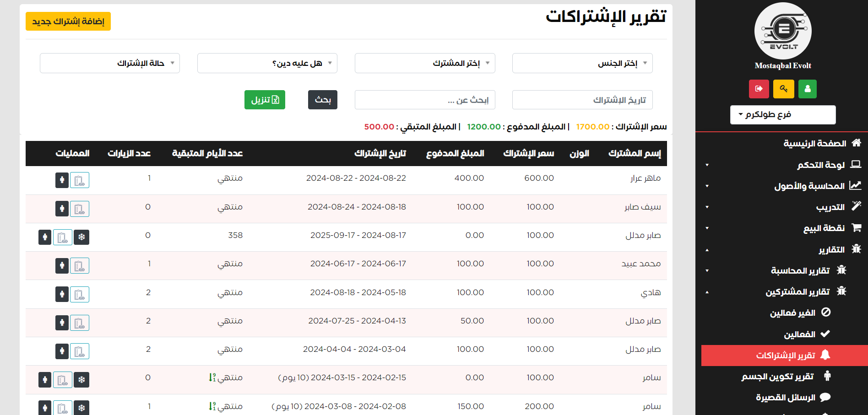Open the حالة الإشتراك status dropdown
The image size is (868, 415).
tap(110, 63)
